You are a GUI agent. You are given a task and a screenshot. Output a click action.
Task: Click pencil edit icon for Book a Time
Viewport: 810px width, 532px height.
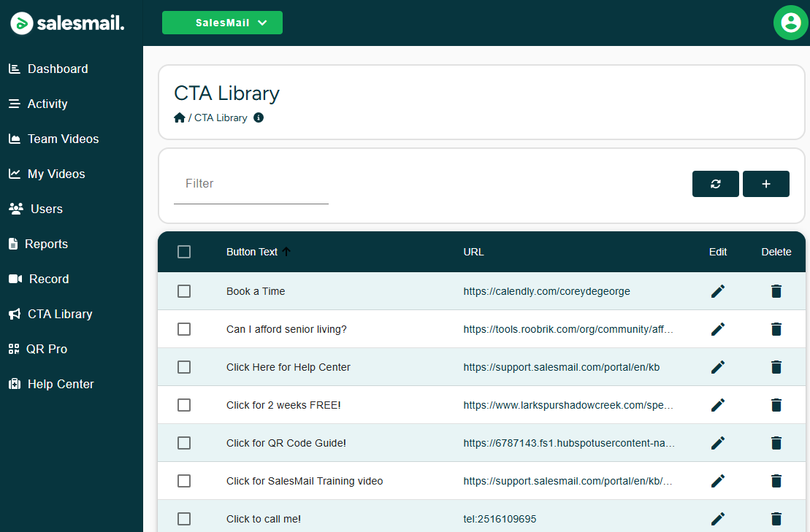coord(718,291)
